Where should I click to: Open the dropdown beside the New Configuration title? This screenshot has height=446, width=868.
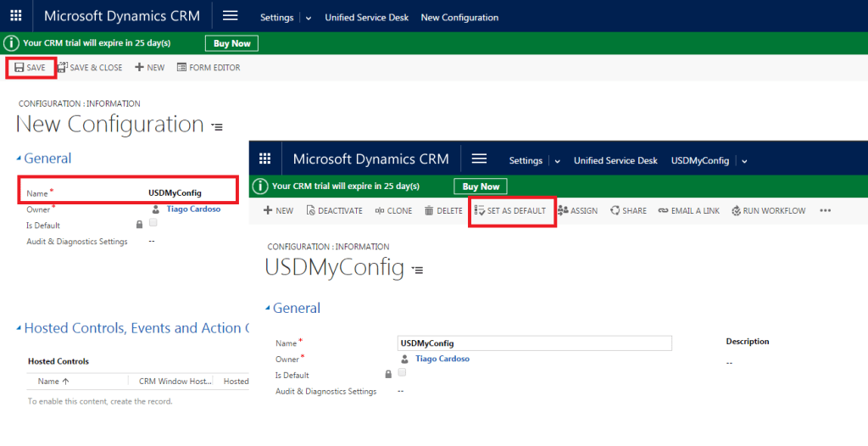(x=217, y=127)
